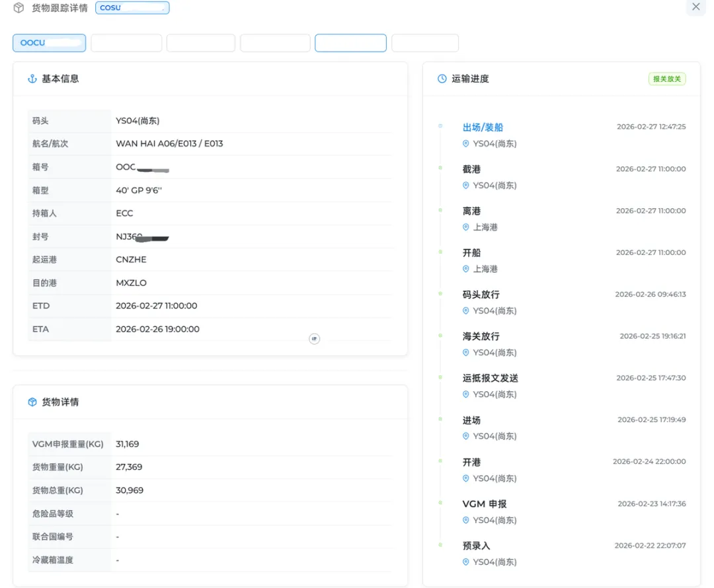
Task: Click the cargo tracking package icon
Action: [19, 8]
